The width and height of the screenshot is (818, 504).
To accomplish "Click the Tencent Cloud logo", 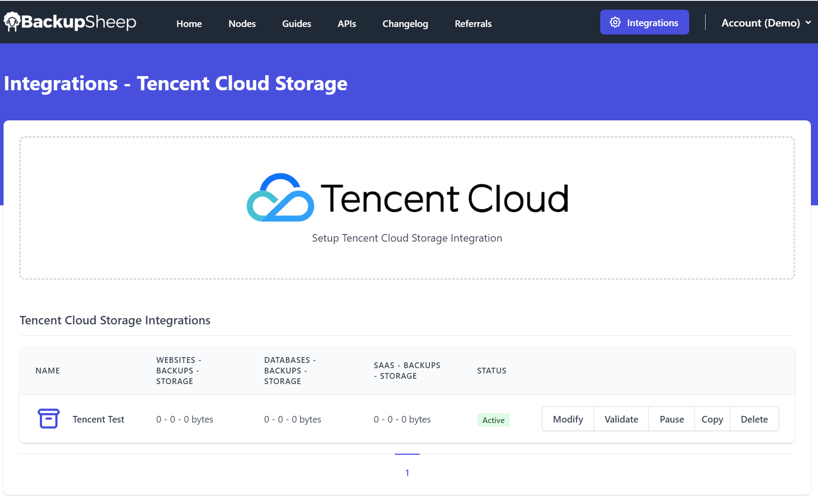I will point(407,198).
